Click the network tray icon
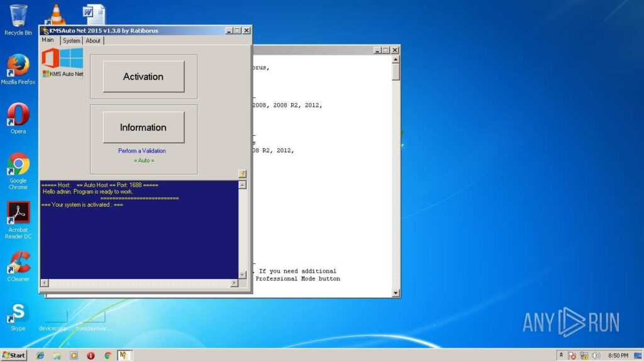Screen dimensions: 644x362 (x=584, y=356)
